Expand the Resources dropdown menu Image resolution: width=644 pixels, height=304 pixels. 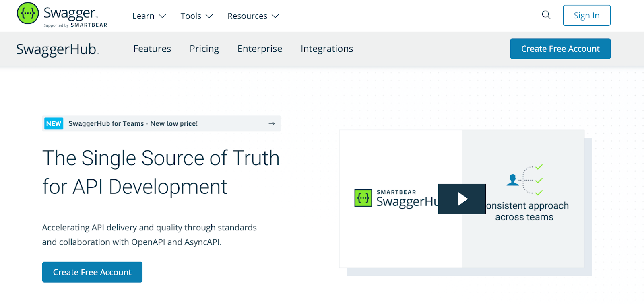pyautogui.click(x=253, y=16)
